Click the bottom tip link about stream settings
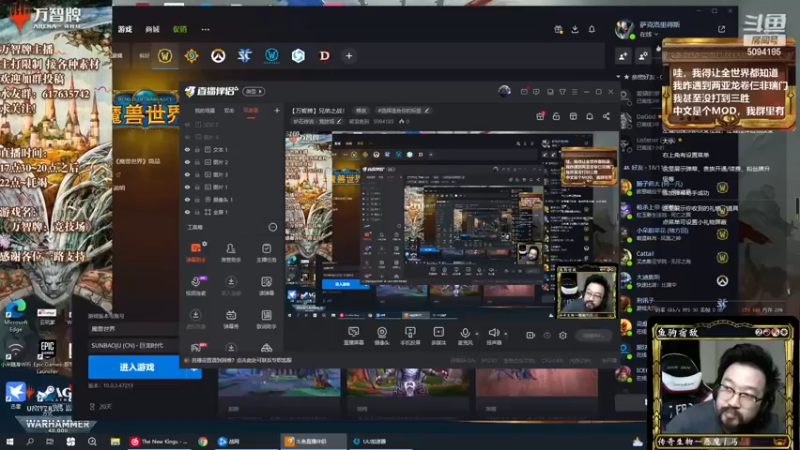 pos(241,360)
